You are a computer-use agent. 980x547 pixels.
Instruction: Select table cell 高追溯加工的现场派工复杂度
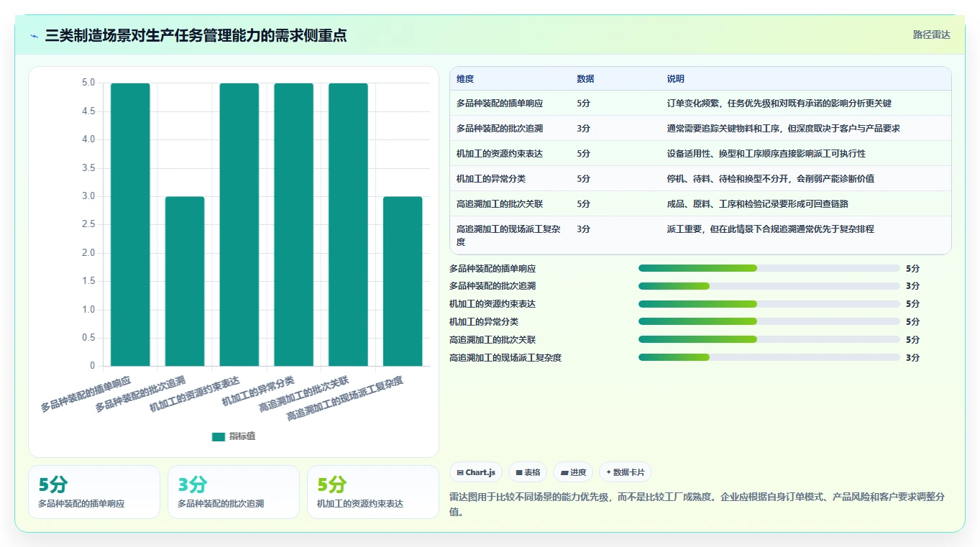(508, 235)
